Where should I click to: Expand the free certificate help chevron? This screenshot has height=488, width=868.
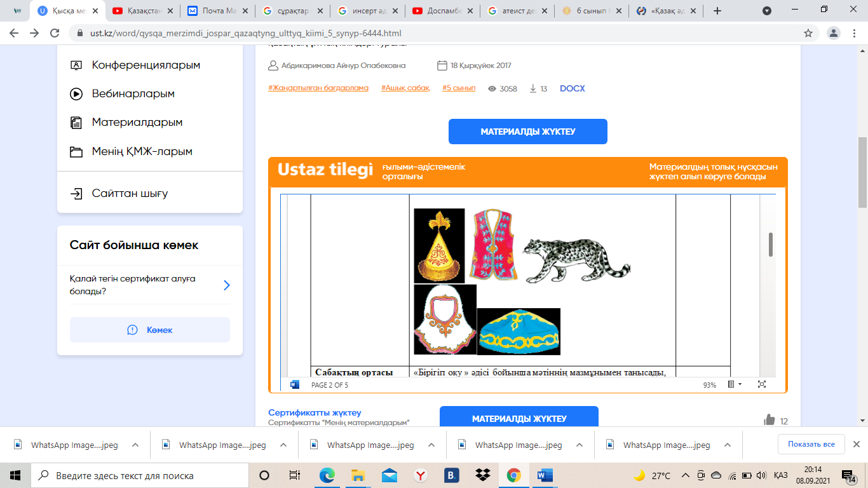[226, 285]
